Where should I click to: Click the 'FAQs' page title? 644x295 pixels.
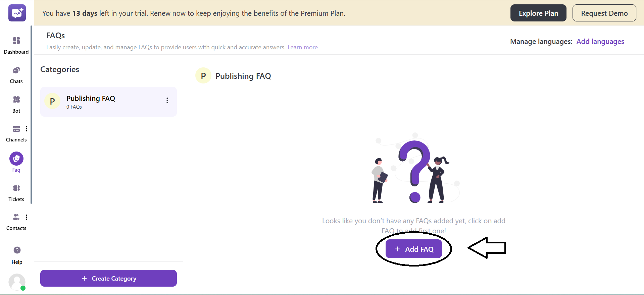(56, 36)
